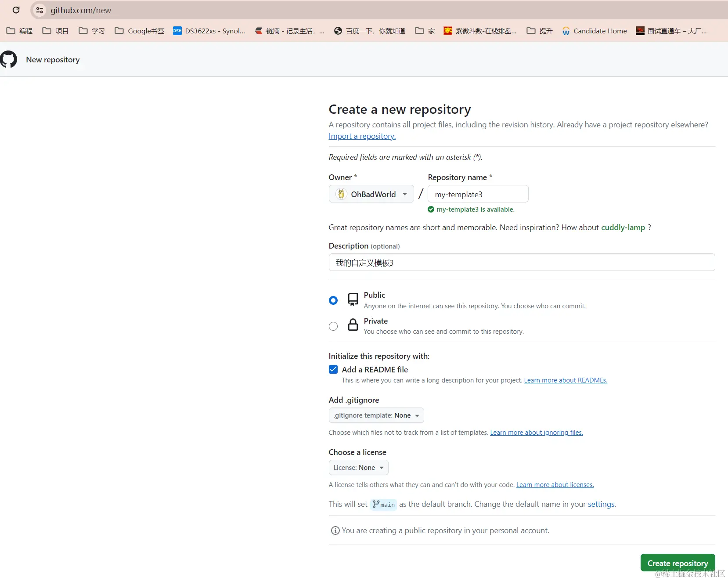728x581 pixels.
Task: Click the Public repository book icon
Action: point(353,300)
